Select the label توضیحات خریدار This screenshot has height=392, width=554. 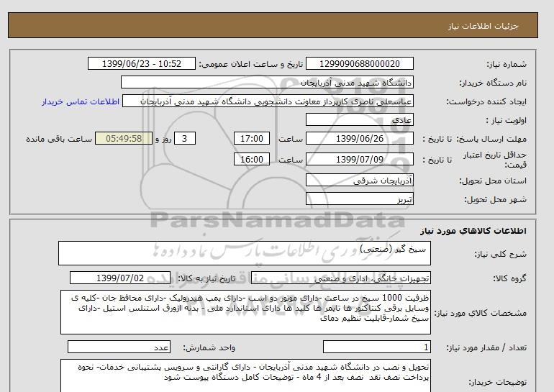498,382
